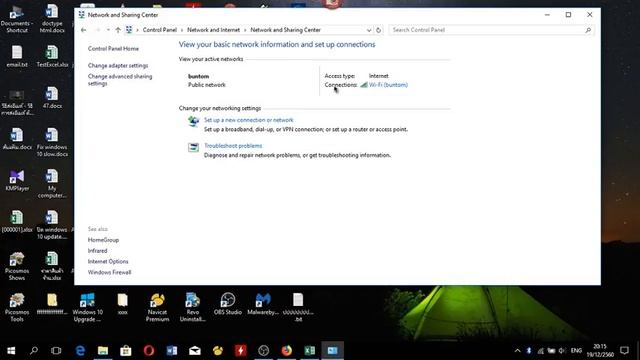Open Internet Options
640x360 pixels.
108,261
